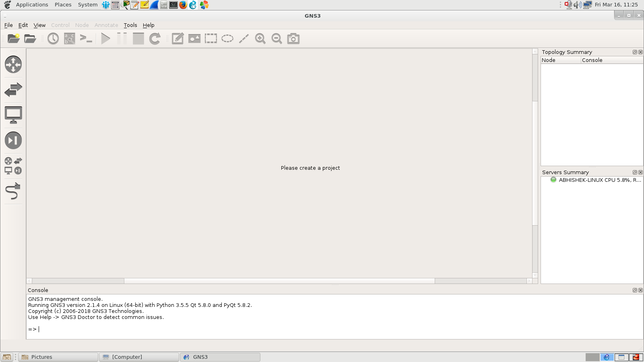Click the volume speaker tray icon
This screenshot has width=644, height=362.
578,5
